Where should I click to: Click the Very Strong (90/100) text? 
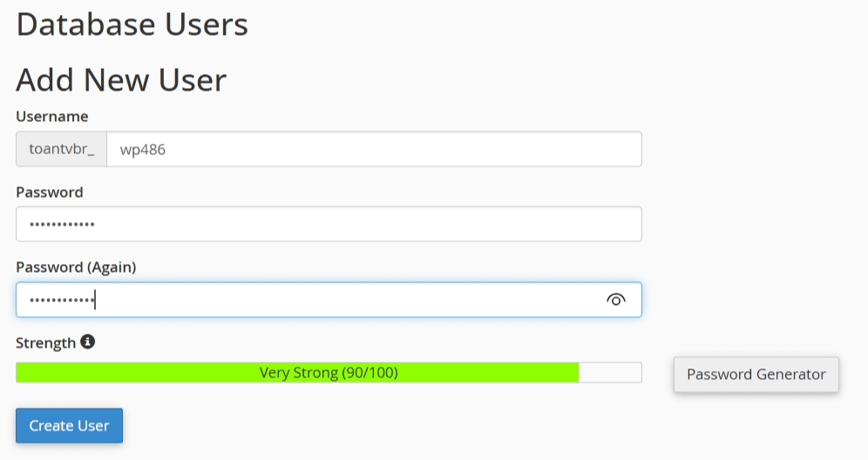coord(329,373)
